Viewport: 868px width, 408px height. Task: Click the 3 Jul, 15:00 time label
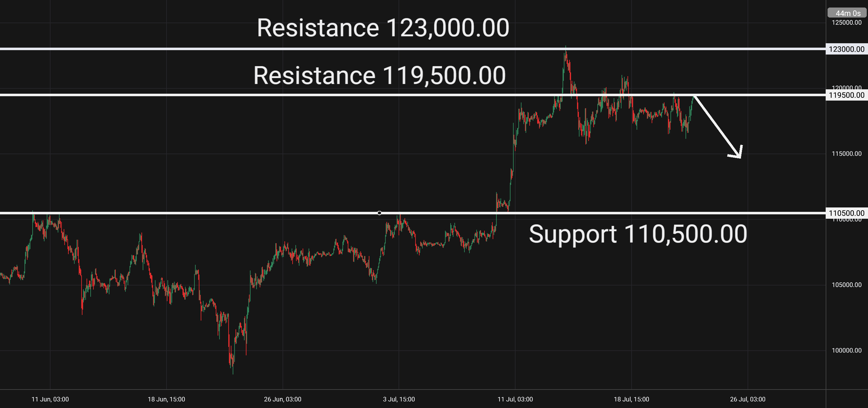pyautogui.click(x=399, y=399)
